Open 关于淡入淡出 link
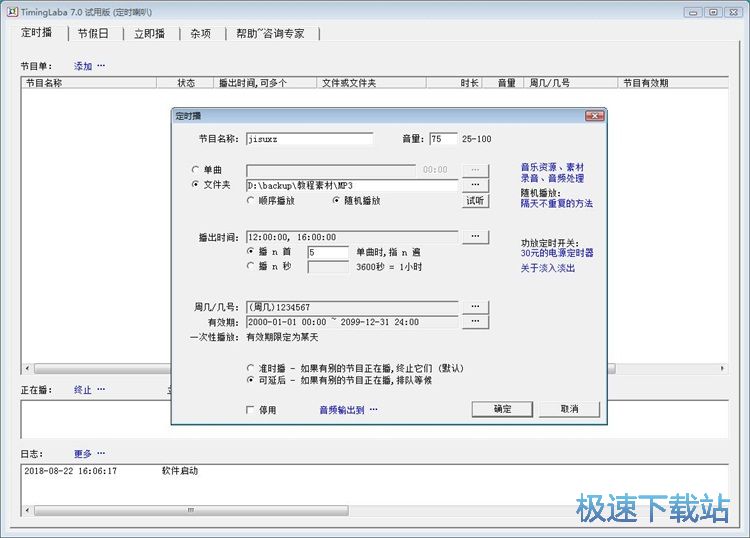Screen dimensions: 750x538 (548, 268)
